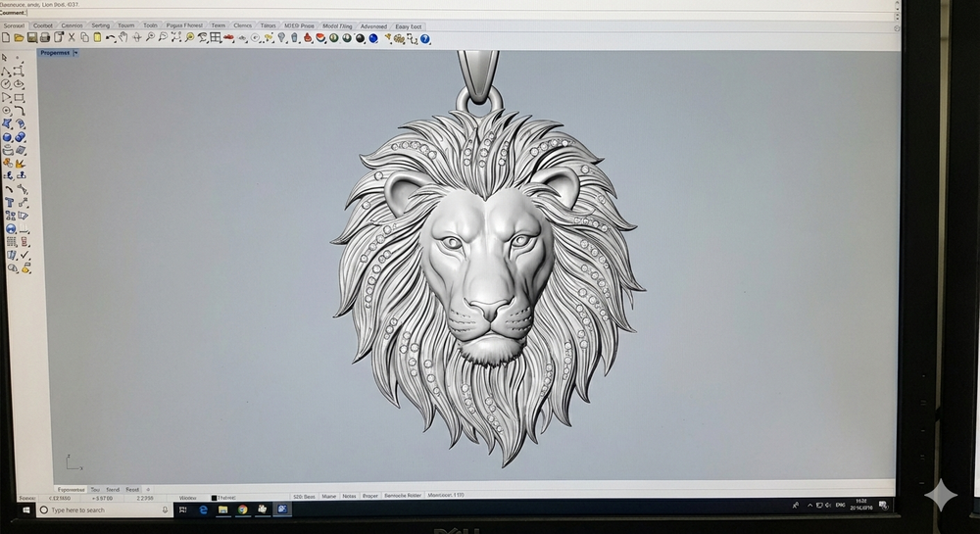Click the blue Help question mark icon
980x534 pixels.
pos(425,39)
